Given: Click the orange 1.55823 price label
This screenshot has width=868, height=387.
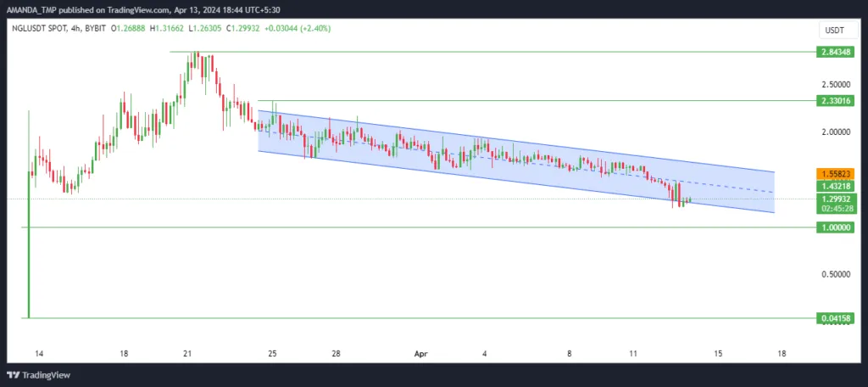Looking at the screenshot, I should tap(837, 174).
